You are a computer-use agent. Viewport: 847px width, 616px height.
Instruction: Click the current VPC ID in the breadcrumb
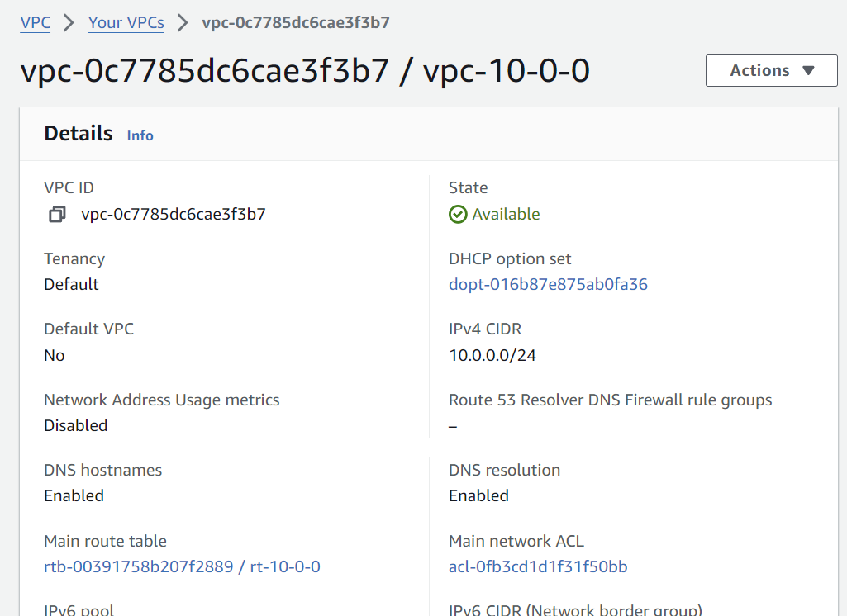tap(296, 22)
